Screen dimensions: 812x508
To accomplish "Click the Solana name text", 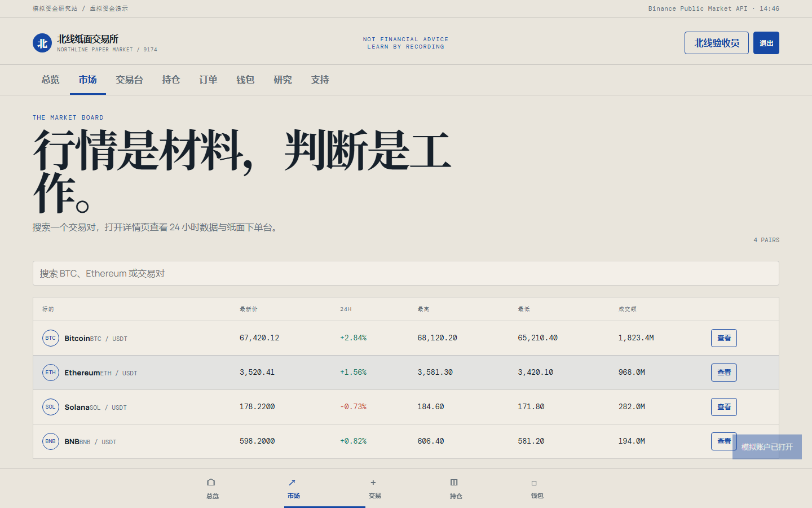I will tap(77, 407).
